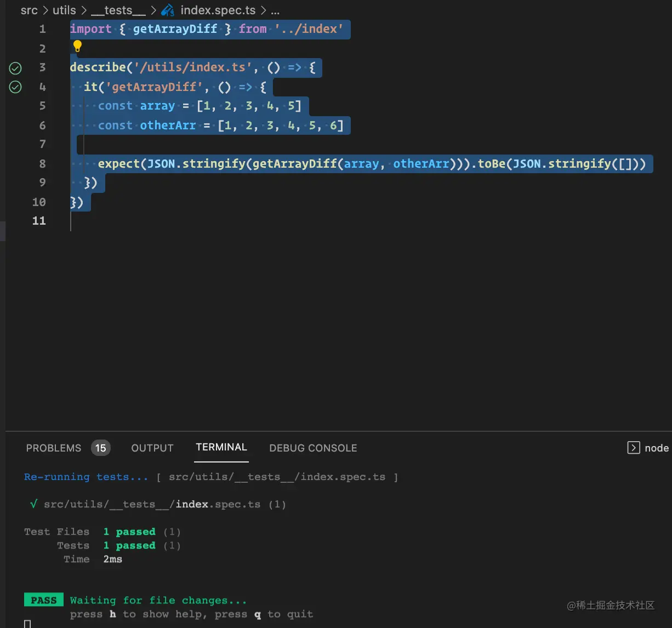Image resolution: width=672 pixels, height=628 pixels.
Task: Switch to the OUTPUT tab
Action: pyautogui.click(x=152, y=448)
